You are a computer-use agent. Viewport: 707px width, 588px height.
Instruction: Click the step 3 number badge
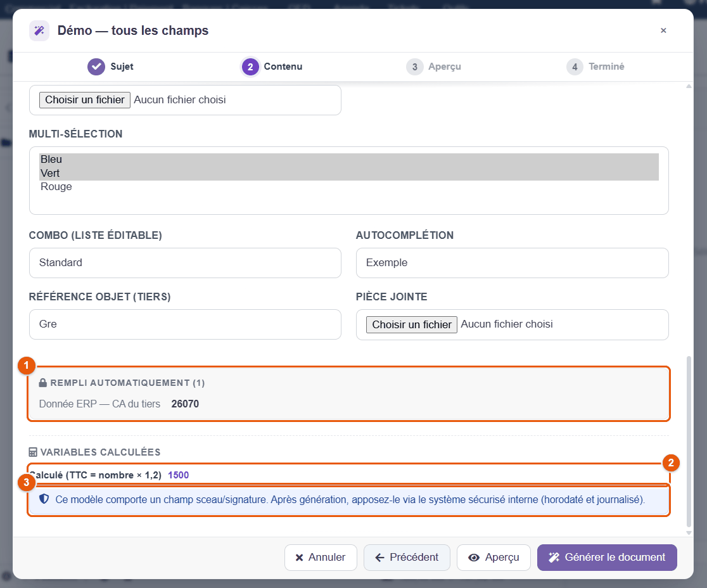[x=415, y=67]
